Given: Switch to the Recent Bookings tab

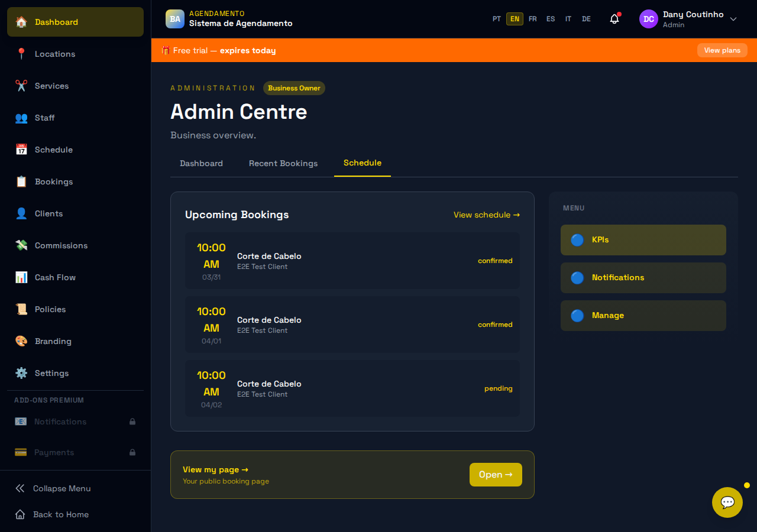Looking at the screenshot, I should [283, 163].
